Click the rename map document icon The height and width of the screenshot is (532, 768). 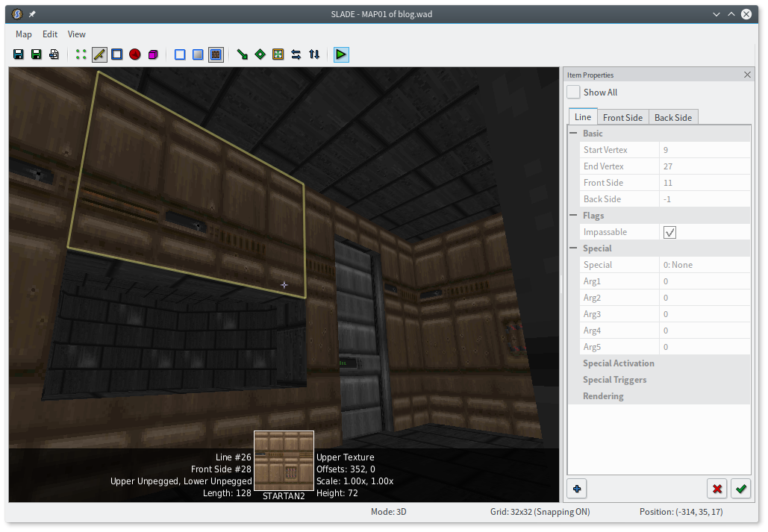(54, 54)
